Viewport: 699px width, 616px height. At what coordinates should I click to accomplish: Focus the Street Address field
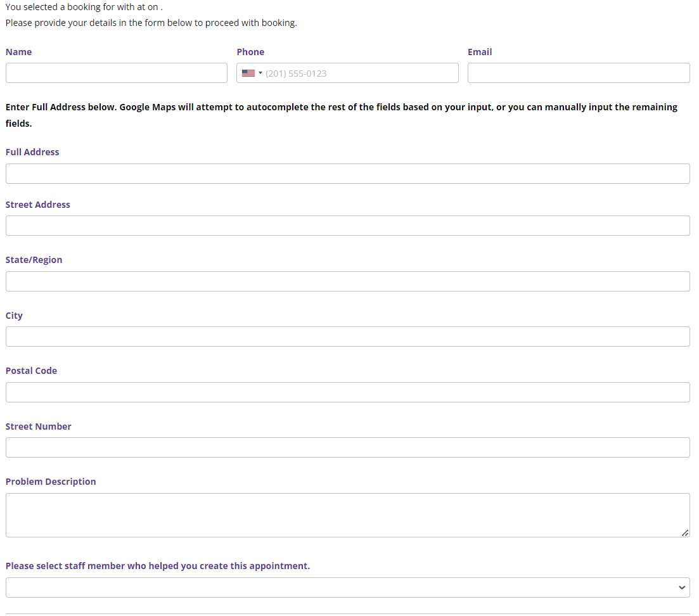347,226
